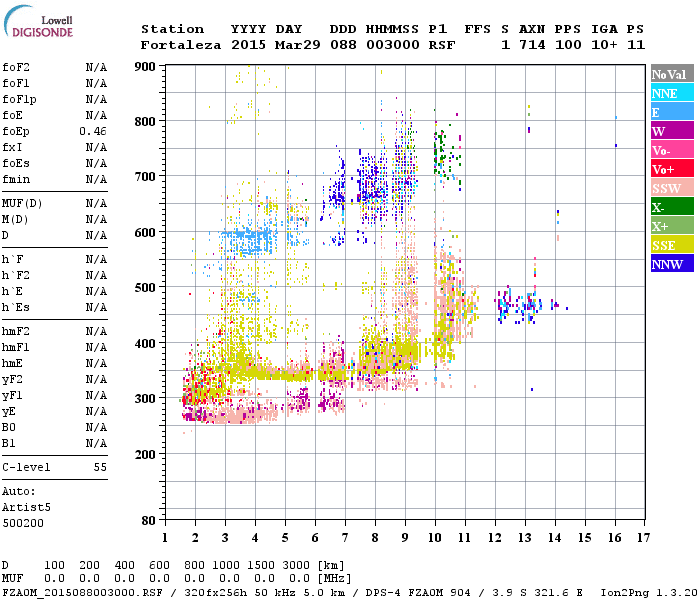Select the NoVal gray legend swatch

670,74
